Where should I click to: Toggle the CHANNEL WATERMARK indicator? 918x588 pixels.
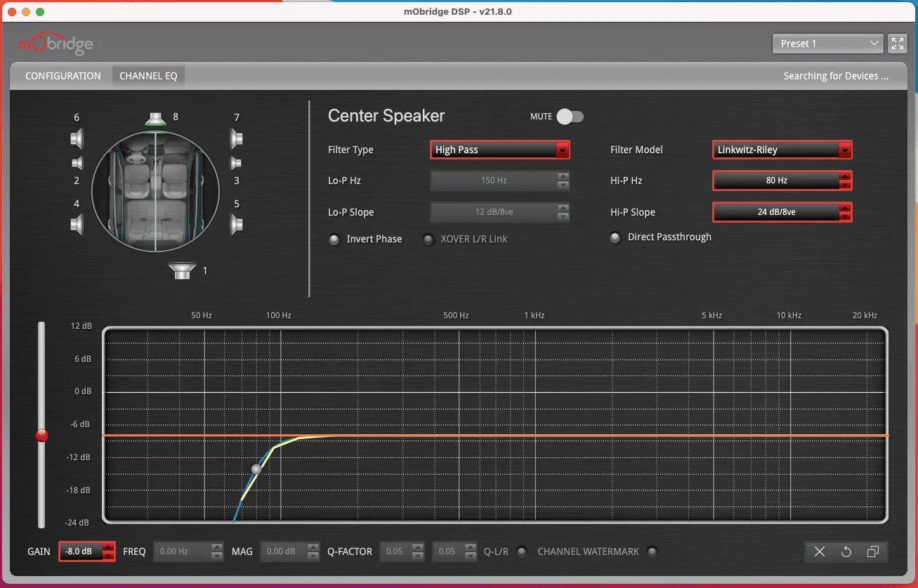[x=652, y=551]
